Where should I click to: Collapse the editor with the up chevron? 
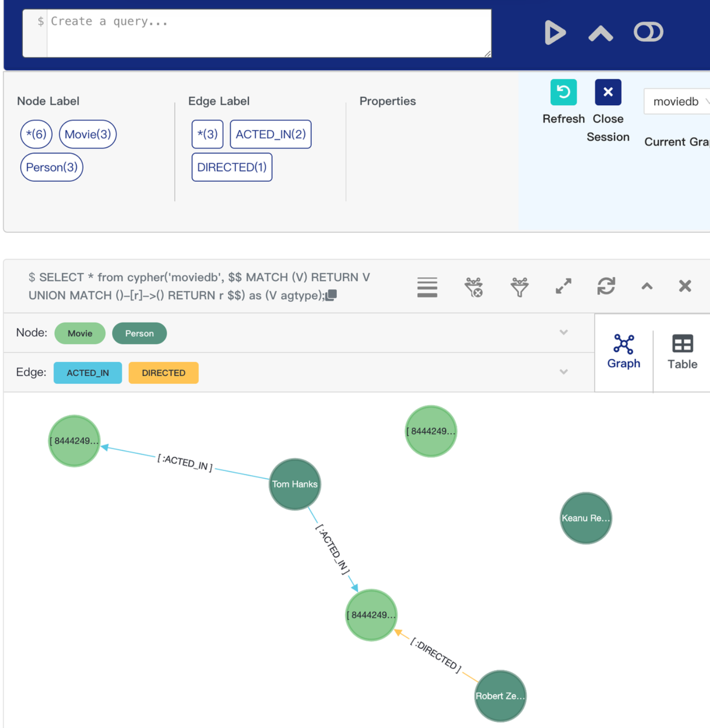click(x=601, y=34)
